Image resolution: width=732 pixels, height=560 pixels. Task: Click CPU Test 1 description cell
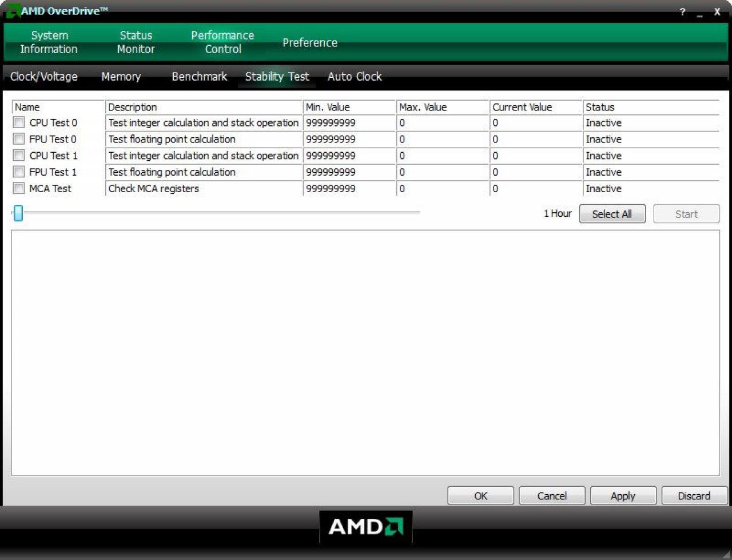(x=204, y=156)
